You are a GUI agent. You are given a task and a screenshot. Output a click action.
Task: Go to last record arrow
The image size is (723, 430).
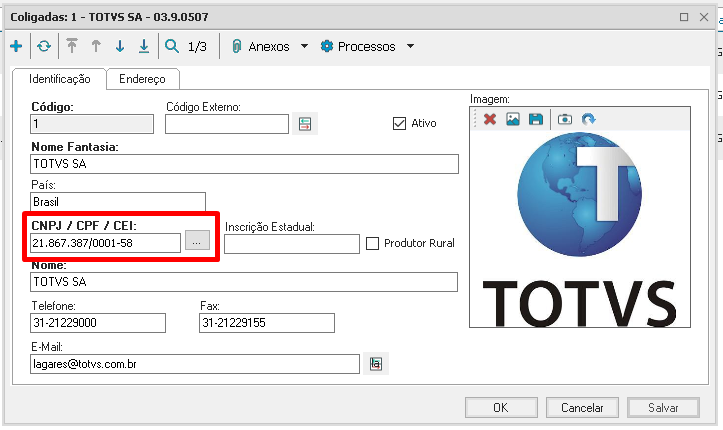(x=144, y=46)
